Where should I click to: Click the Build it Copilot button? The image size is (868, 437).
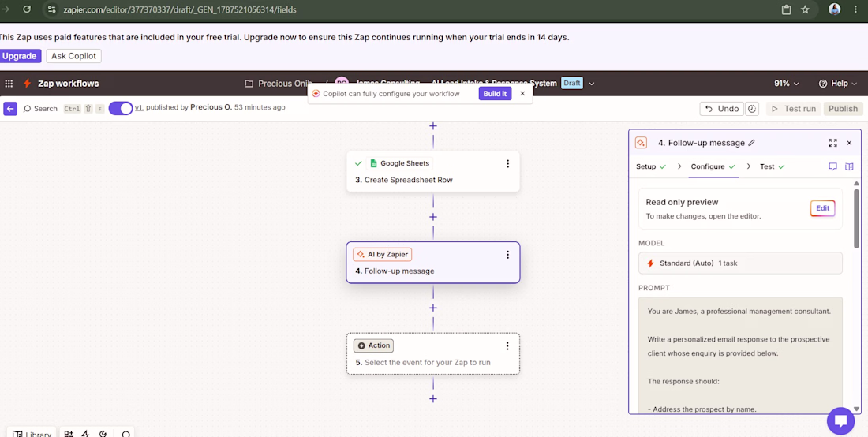(495, 94)
